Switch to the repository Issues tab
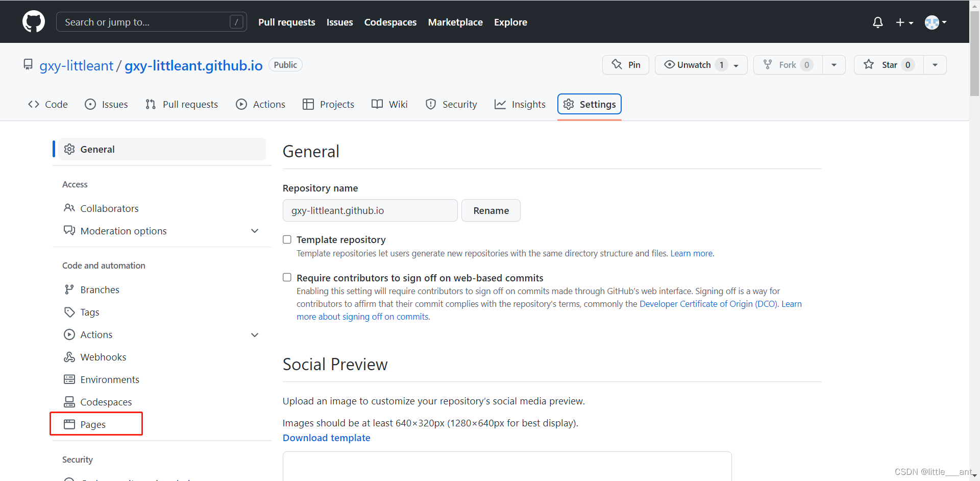This screenshot has width=980, height=481. click(106, 104)
